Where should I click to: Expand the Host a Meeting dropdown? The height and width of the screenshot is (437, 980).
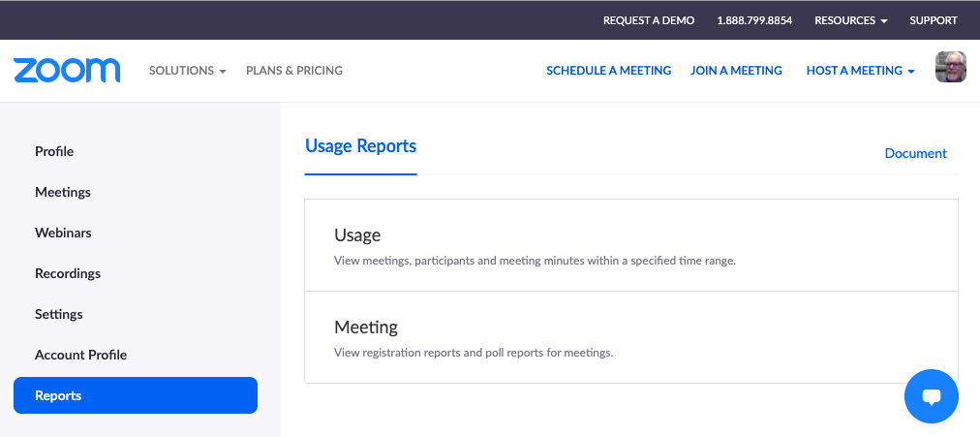click(860, 71)
